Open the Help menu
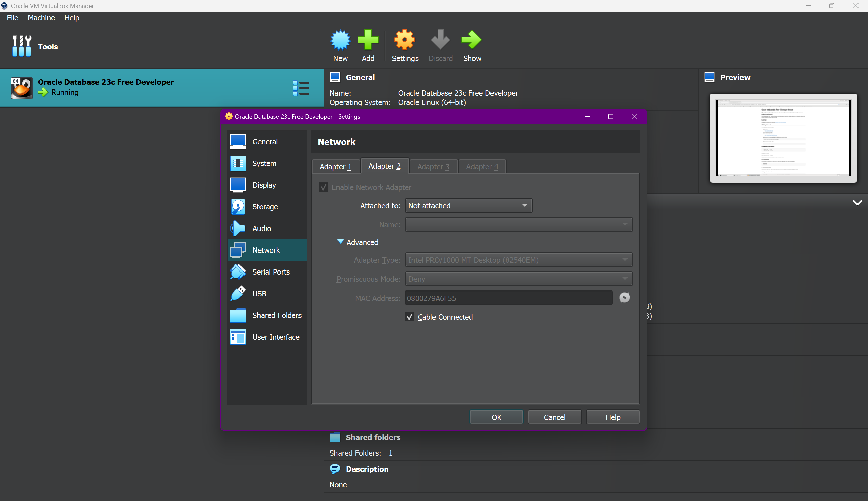Screen dimensions: 868x501 pos(72,18)
